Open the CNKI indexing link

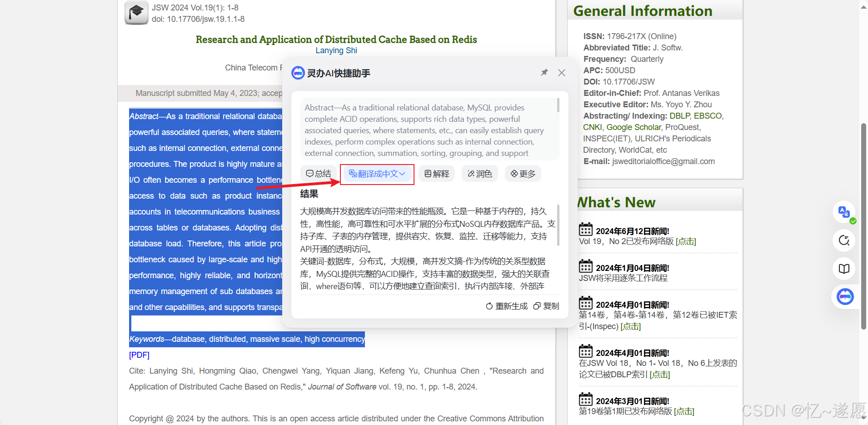[593, 127]
